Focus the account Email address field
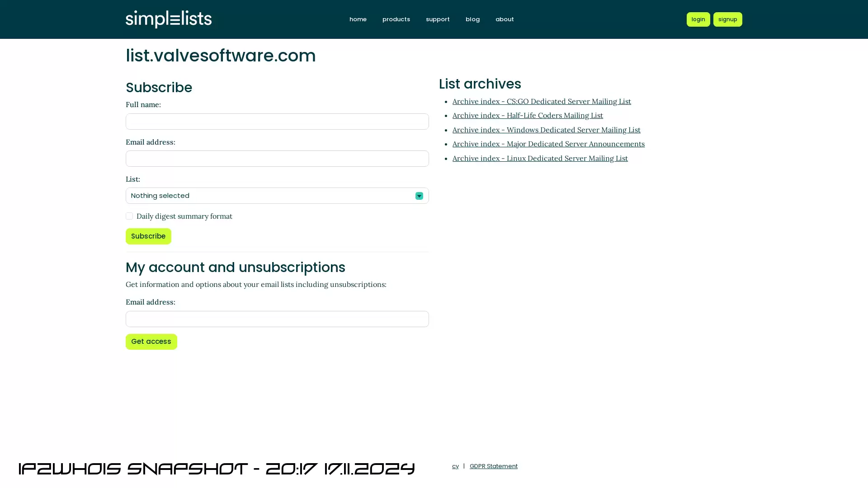Viewport: 868px width, 488px height. [277, 319]
